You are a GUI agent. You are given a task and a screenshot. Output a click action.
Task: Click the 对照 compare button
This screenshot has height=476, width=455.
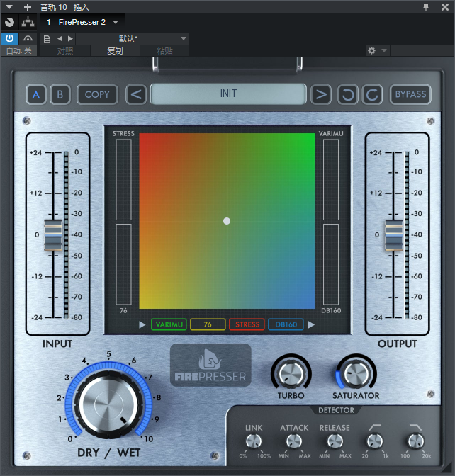(65, 51)
